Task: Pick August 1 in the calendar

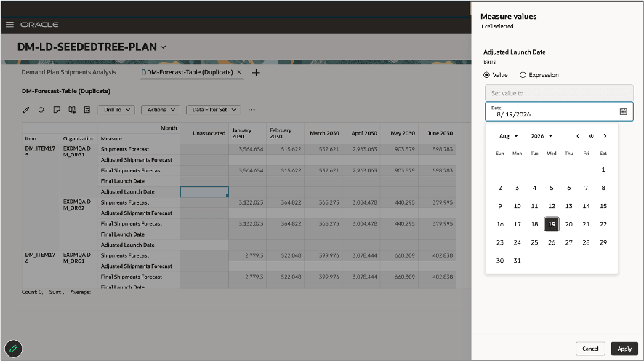Action: [x=603, y=170]
